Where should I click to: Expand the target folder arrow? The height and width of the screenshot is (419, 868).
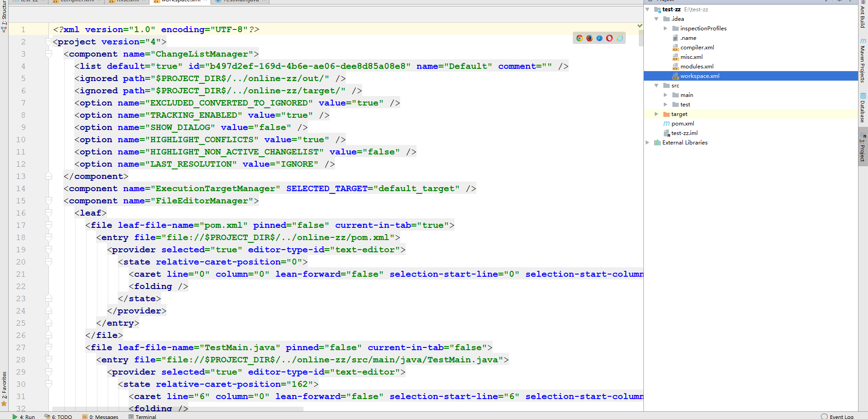pos(657,114)
